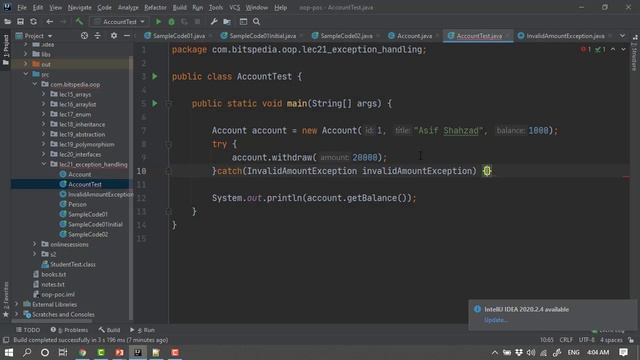Navigate back with the left arrow
This screenshot has width=640, height=360.
(49, 22)
